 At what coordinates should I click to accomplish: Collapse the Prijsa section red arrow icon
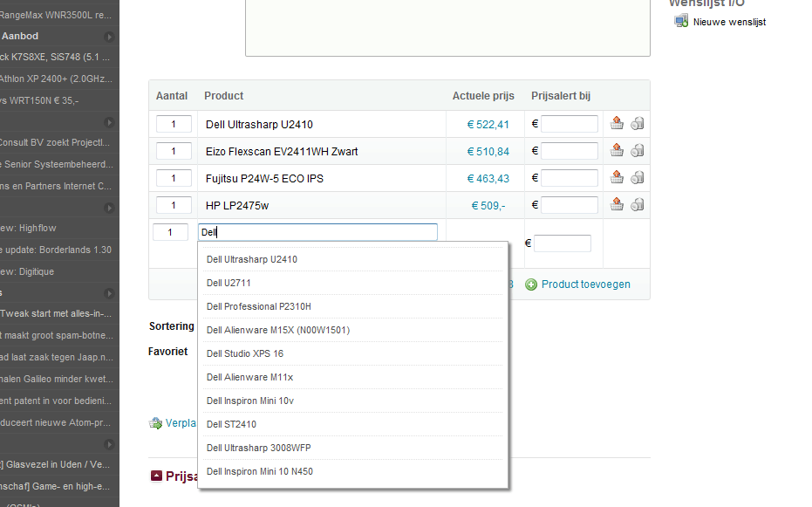click(156, 476)
